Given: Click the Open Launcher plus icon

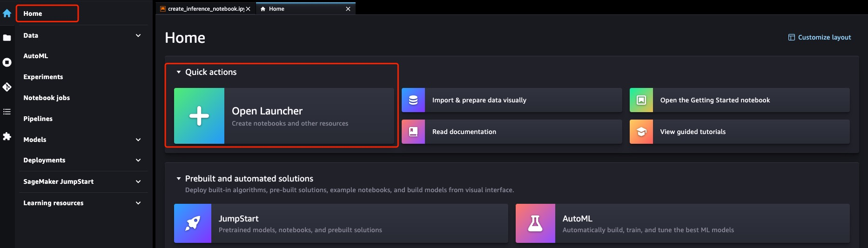Looking at the screenshot, I should 199,116.
